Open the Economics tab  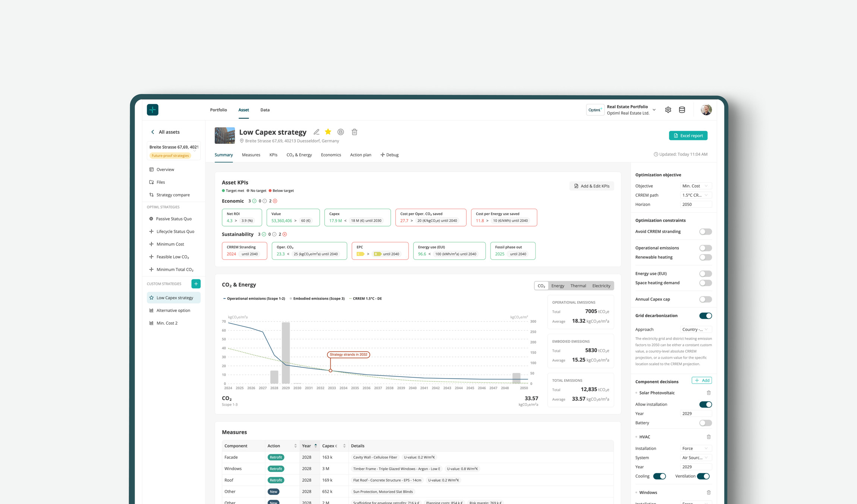[x=331, y=155]
